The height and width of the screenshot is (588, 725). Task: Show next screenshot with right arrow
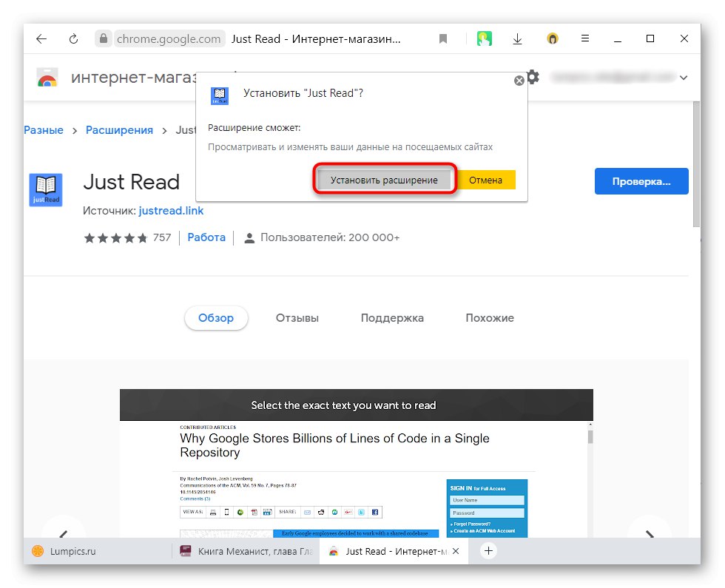[650, 533]
